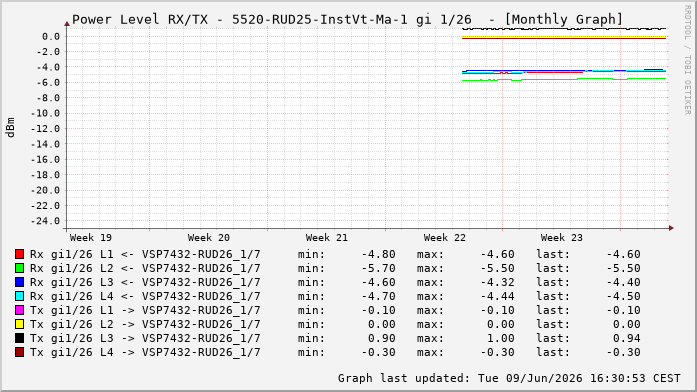Click the Week 19 axis label
697x392 pixels.
91,238
